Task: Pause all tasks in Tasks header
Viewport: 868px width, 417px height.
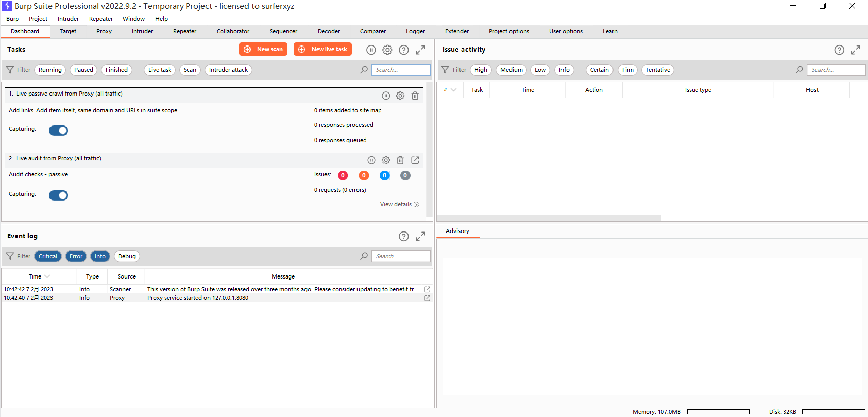Action: (371, 50)
